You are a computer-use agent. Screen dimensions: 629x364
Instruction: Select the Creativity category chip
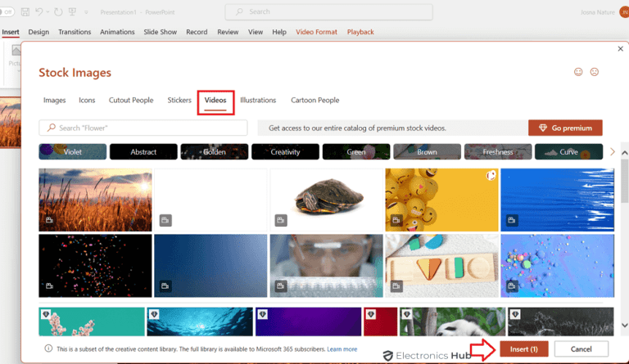(x=285, y=152)
